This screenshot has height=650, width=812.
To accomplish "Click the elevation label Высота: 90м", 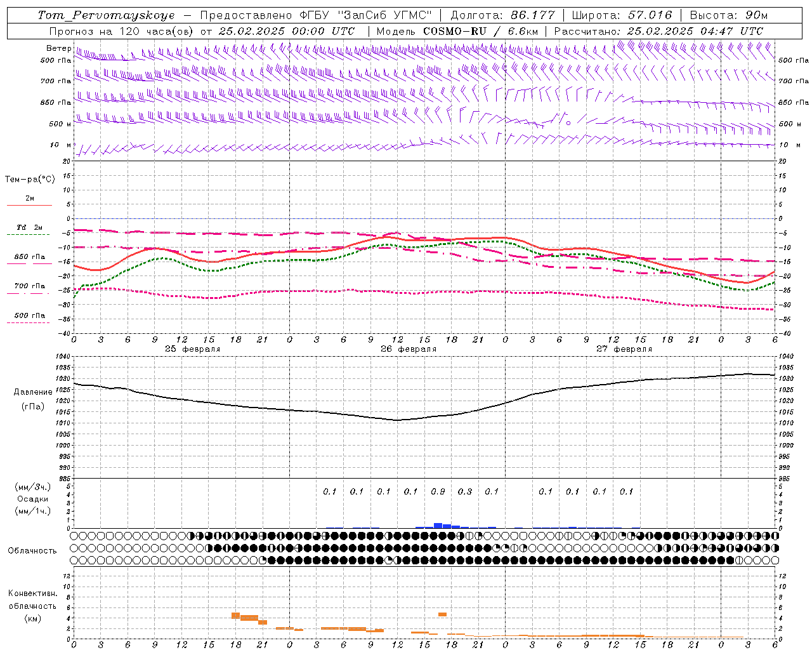I will tap(728, 15).
